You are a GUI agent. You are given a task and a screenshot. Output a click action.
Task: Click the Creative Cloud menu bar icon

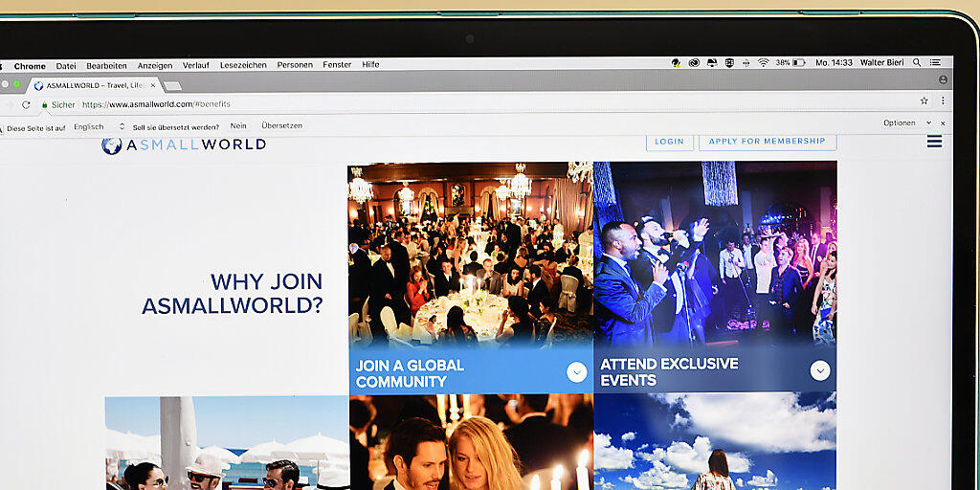point(694,62)
